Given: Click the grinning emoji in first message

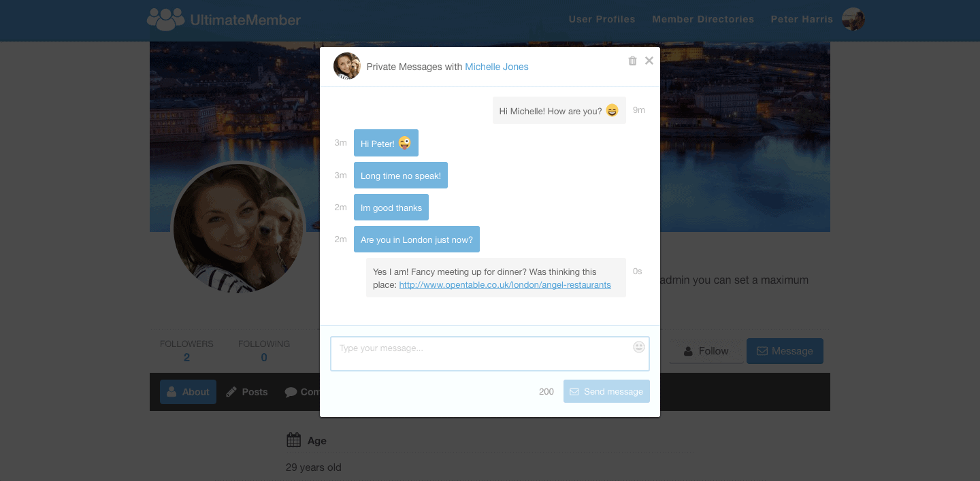Looking at the screenshot, I should [x=612, y=110].
